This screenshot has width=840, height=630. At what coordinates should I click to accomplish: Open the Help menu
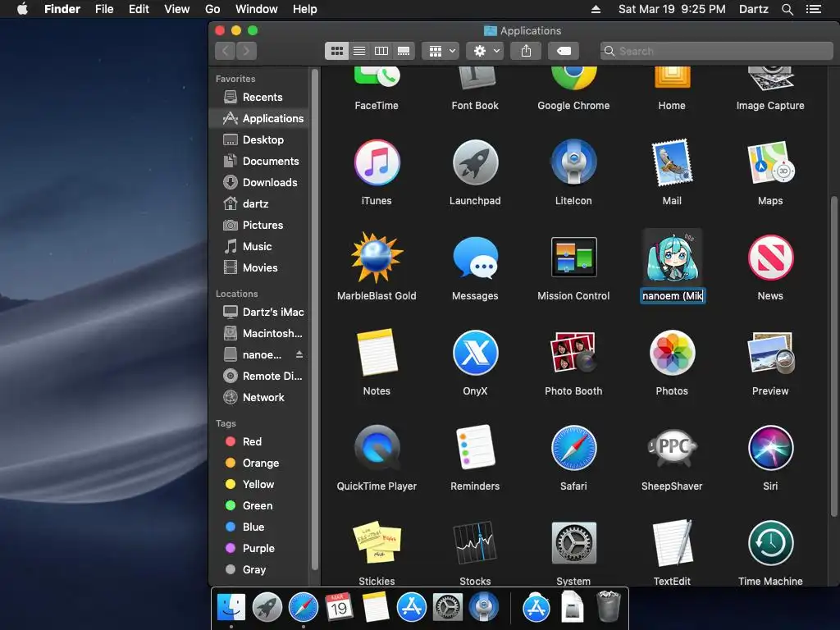click(305, 9)
